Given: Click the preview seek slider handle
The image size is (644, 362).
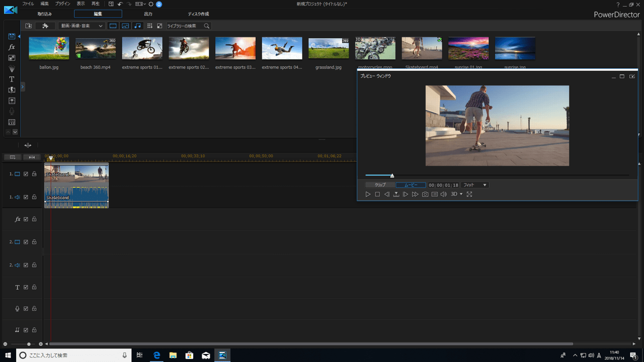Looking at the screenshot, I should click(x=392, y=175).
